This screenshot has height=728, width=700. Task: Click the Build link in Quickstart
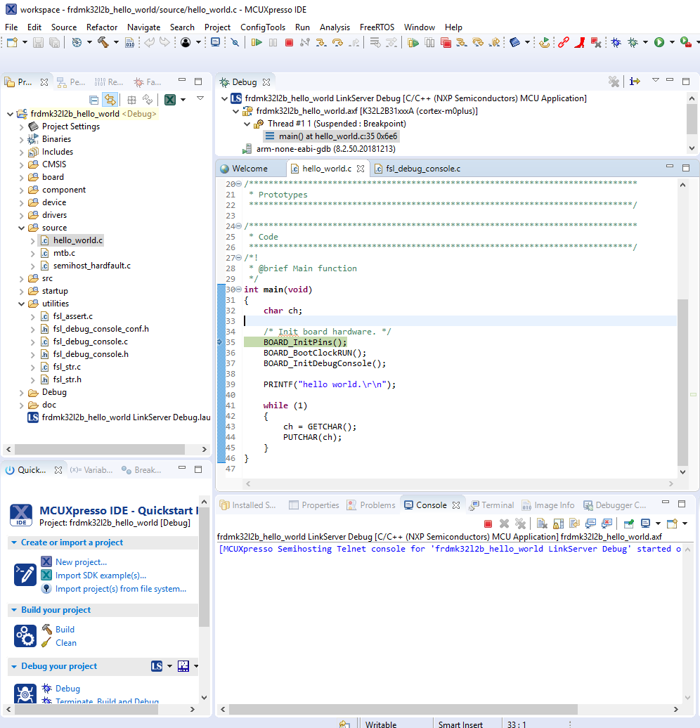(x=65, y=629)
